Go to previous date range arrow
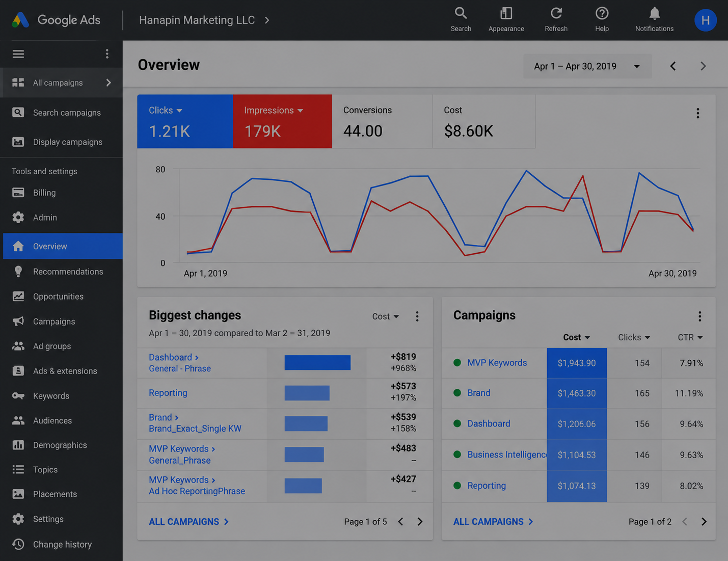 point(673,66)
